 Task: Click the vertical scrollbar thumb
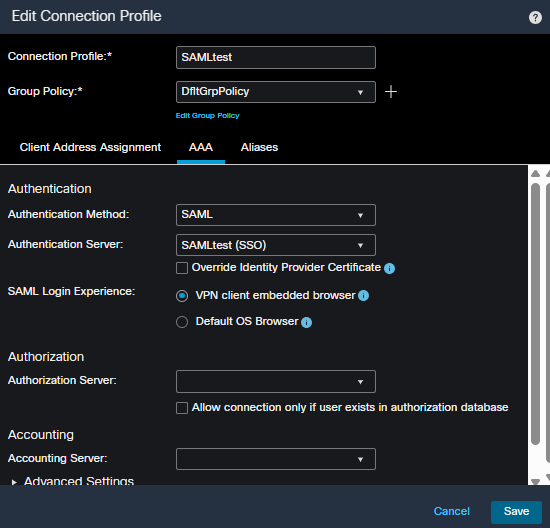click(535, 314)
